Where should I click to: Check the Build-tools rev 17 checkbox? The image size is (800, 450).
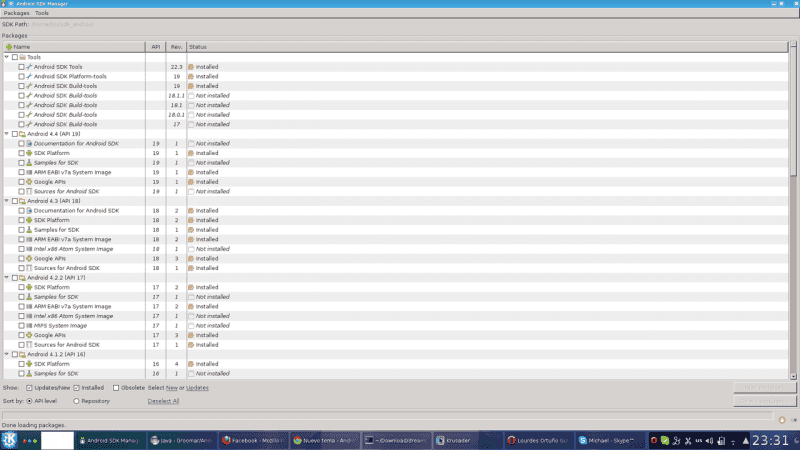(x=21, y=124)
